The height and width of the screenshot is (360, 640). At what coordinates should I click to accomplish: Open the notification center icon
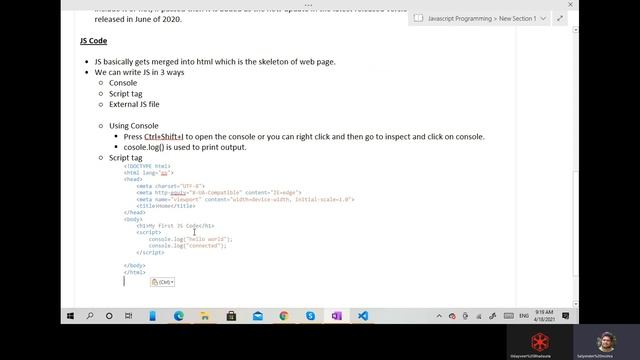click(x=566, y=316)
